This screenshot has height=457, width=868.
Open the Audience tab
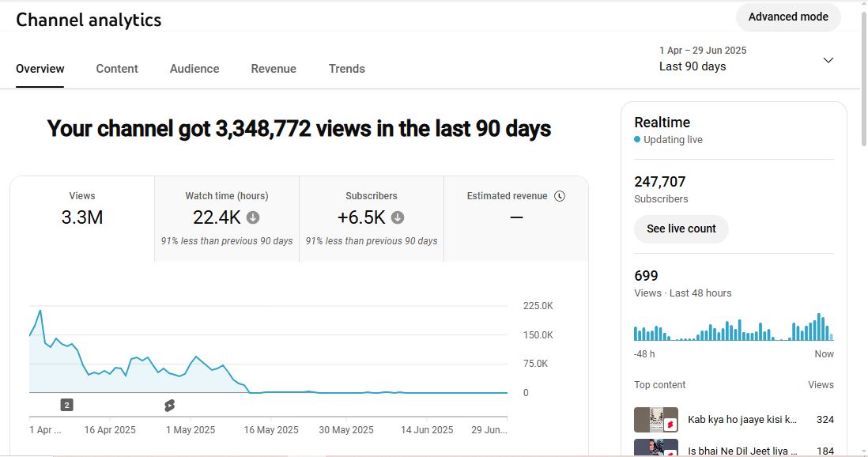(x=194, y=69)
